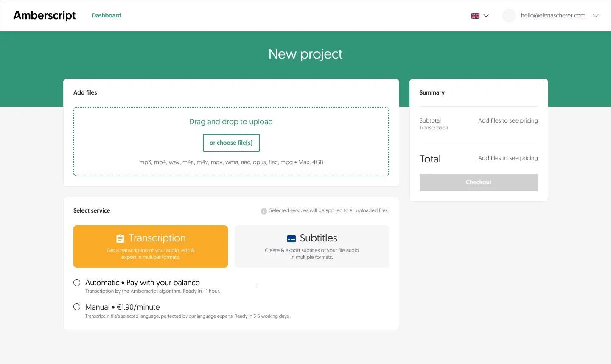
Task: Click the New project page title
Action: click(x=305, y=54)
